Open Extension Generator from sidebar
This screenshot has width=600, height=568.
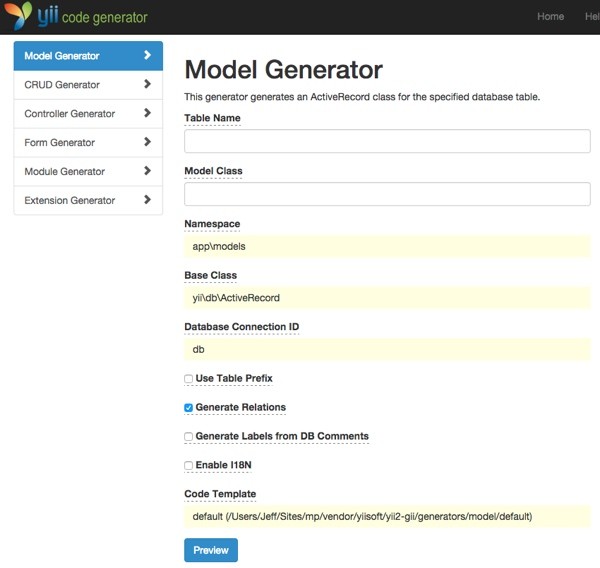88,200
